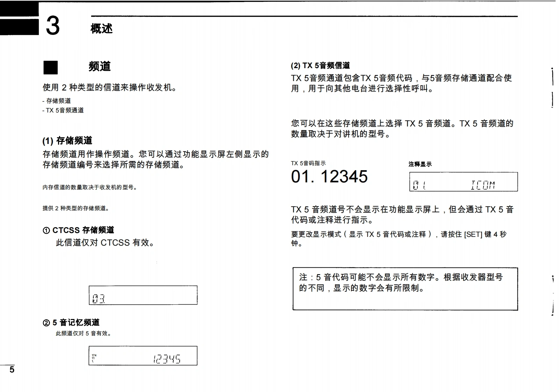Select the LCD display showing 12345
560x392 pixels.
click(x=143, y=356)
